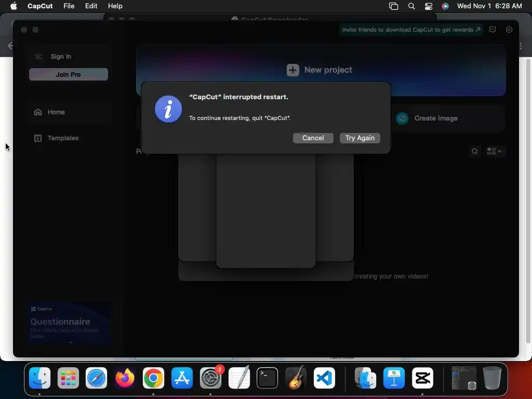Screen dimensions: 532x399
Task: Open CapCut settings hexagon icon
Action: coord(509,30)
